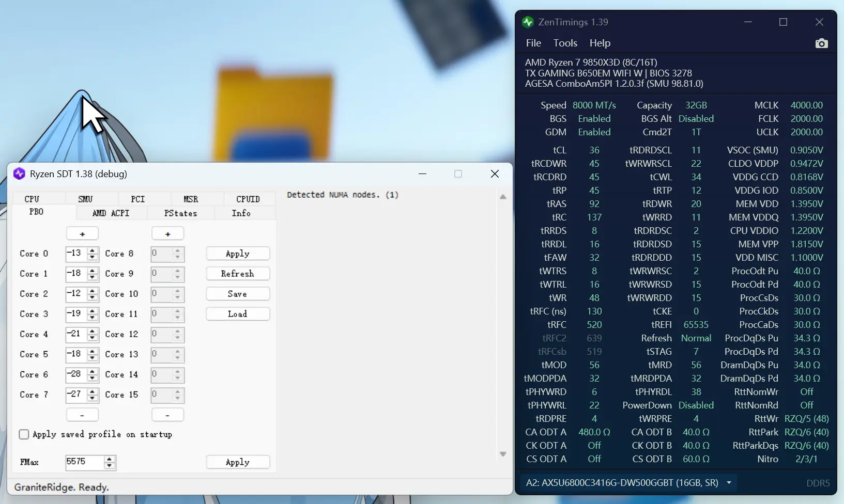Image resolution: width=844 pixels, height=504 pixels.
Task: Click the Speed value '8000 MT/s'
Action: pos(594,105)
